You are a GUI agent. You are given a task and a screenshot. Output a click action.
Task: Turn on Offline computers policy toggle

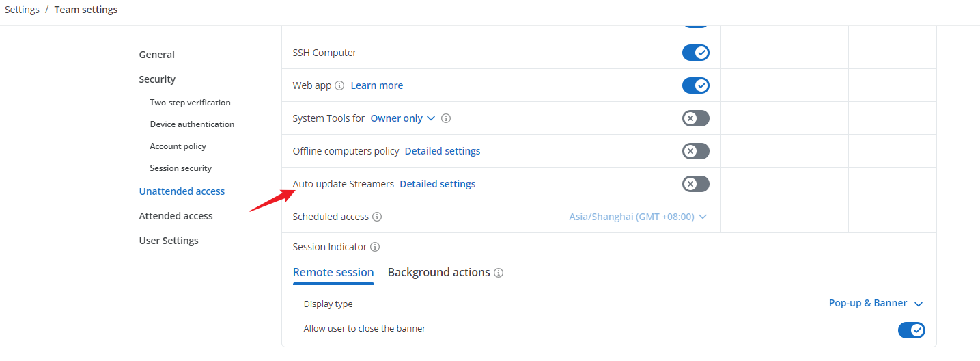[696, 151]
